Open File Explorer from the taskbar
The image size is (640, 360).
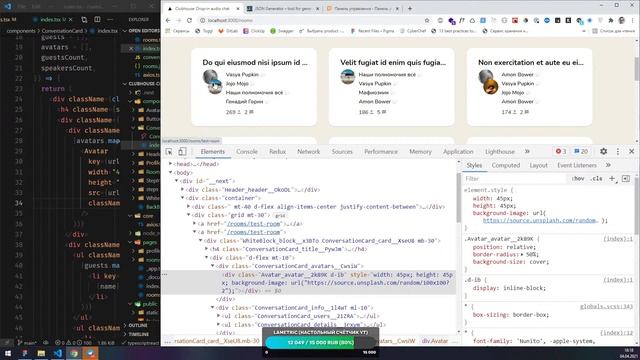(41, 353)
